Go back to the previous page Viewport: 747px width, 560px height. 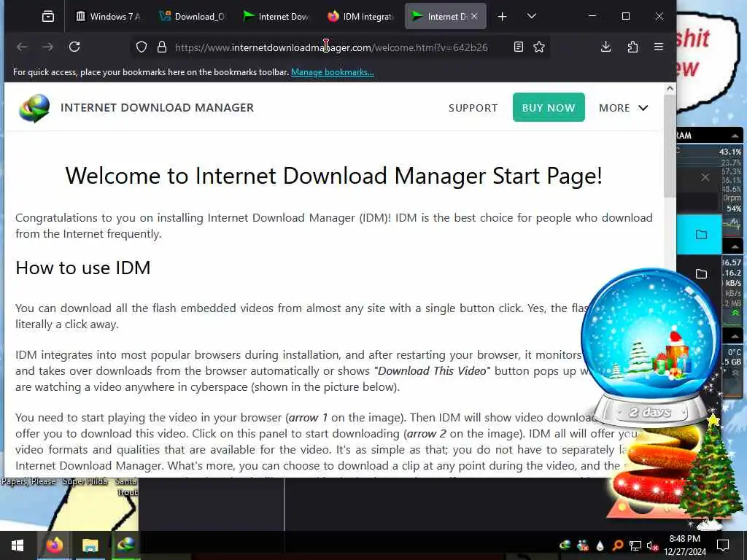(x=22, y=47)
